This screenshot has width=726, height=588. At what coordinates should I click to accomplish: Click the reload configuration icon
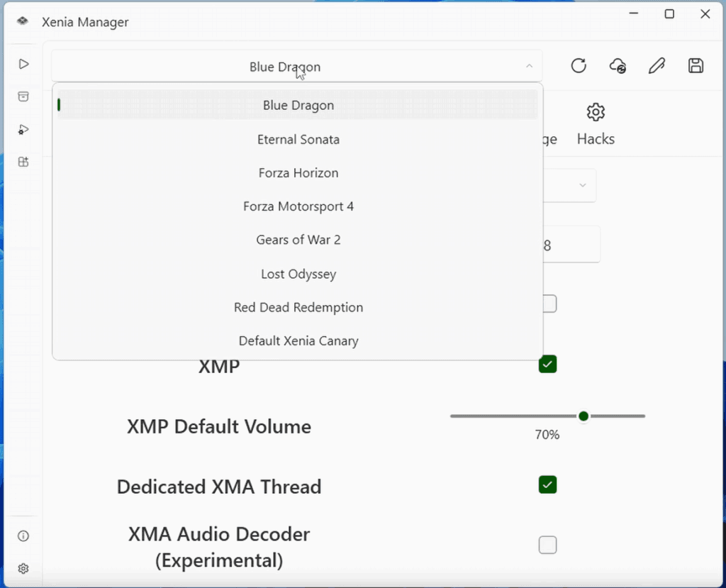coord(579,66)
